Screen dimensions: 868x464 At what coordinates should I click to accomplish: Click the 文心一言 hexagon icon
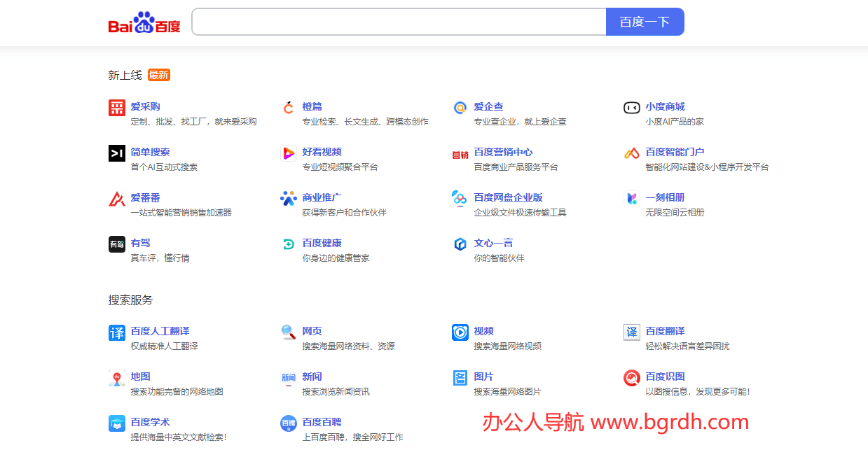[x=460, y=243]
